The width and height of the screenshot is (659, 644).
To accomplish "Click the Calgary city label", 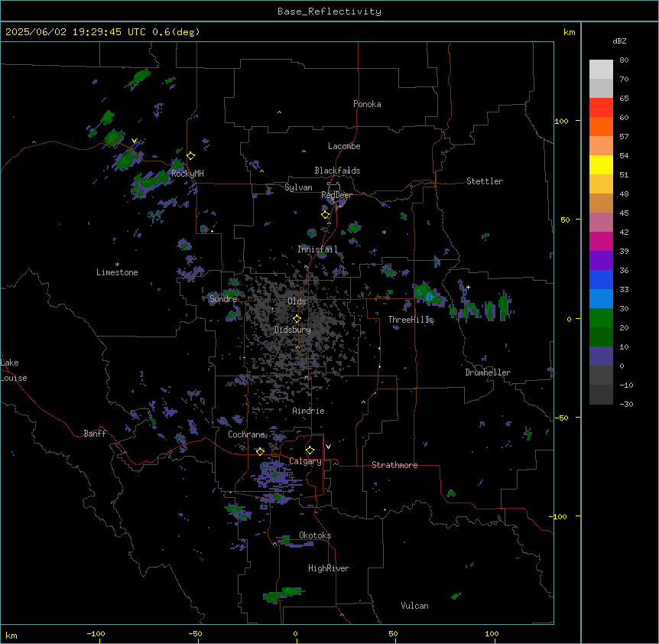I will [x=305, y=461].
